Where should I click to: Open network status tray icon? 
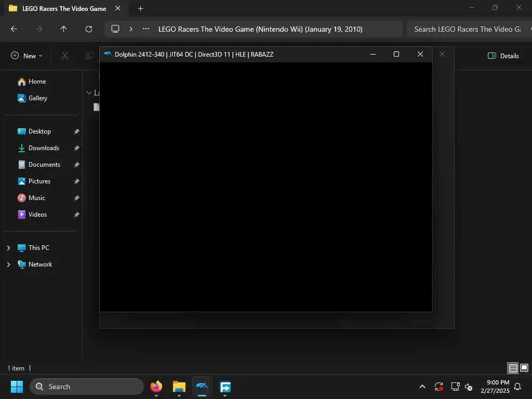(455, 387)
